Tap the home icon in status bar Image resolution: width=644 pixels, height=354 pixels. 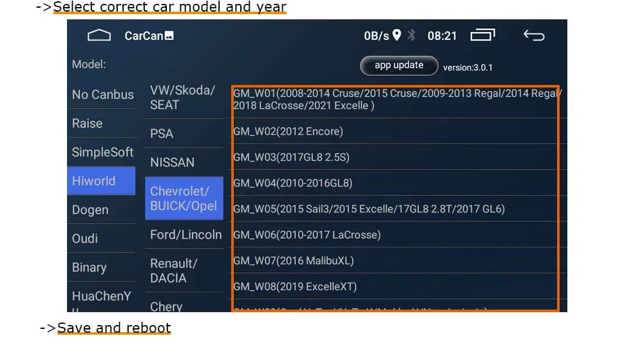pyautogui.click(x=99, y=36)
